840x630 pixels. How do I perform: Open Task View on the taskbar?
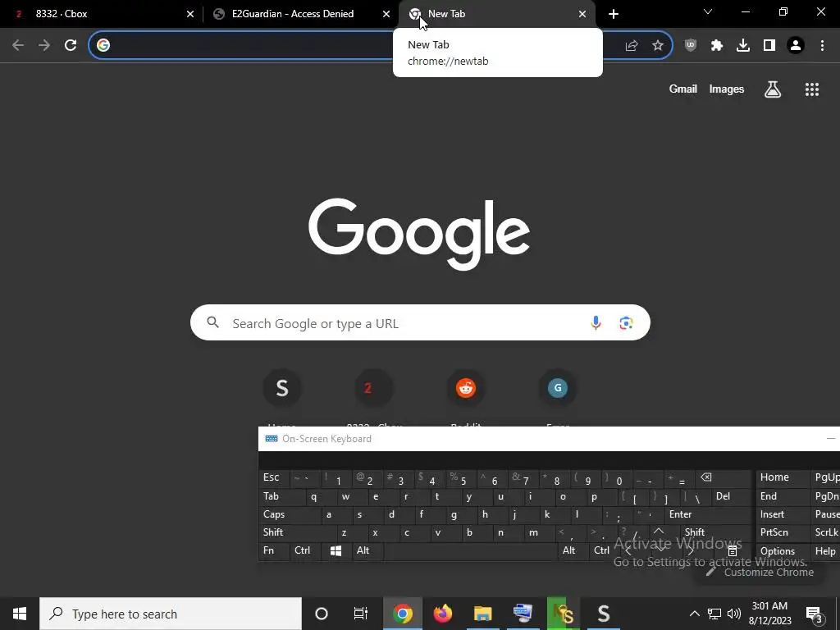(x=361, y=614)
